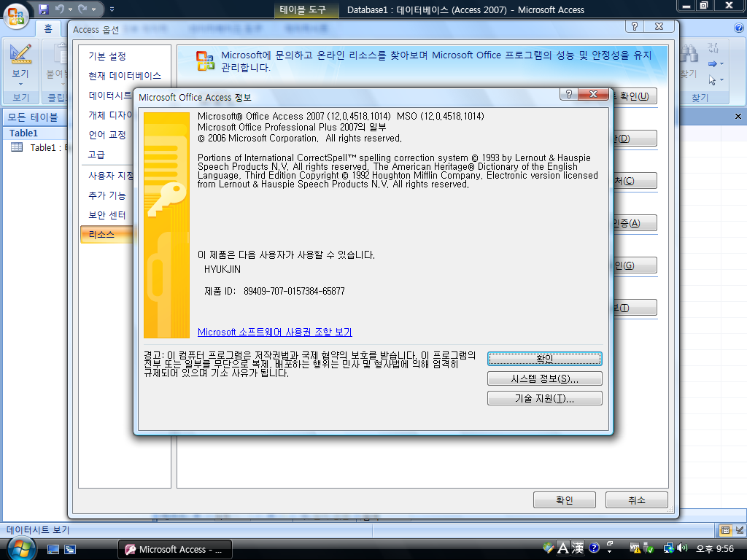The height and width of the screenshot is (560, 747).
Task: Close the Access 옵션 dialog with X
Action: (x=659, y=27)
